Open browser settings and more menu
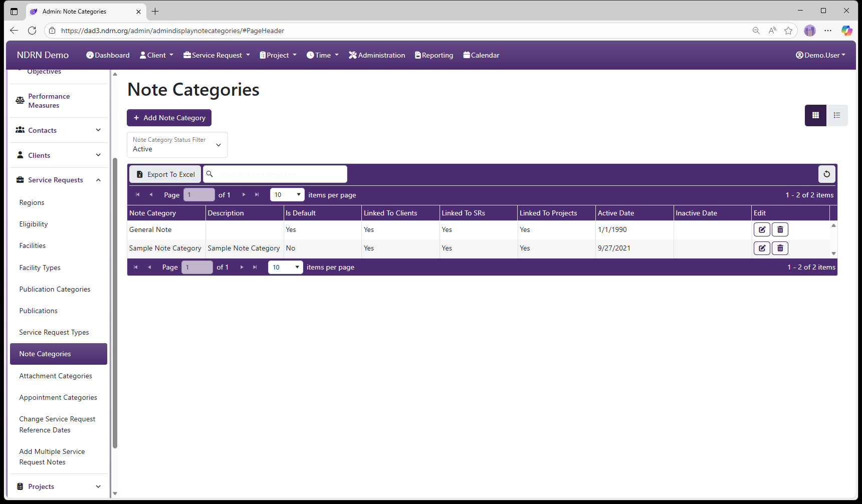Screen dimensions: 862x504 click(828, 31)
